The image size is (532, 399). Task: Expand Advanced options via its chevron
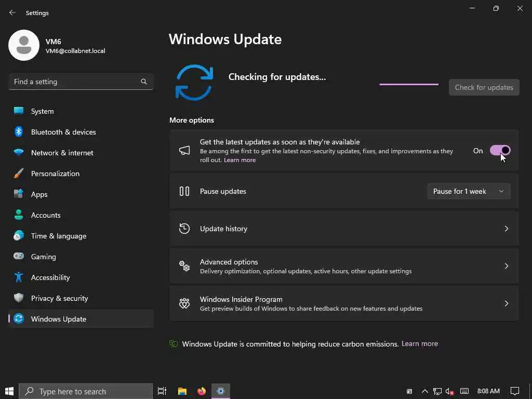[x=506, y=266]
